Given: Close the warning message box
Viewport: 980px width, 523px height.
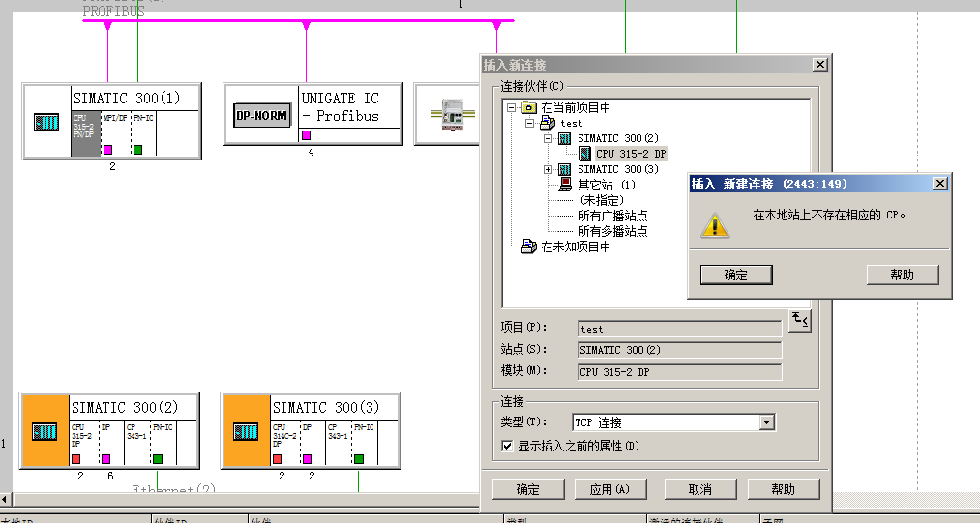Looking at the screenshot, I should tap(940, 183).
